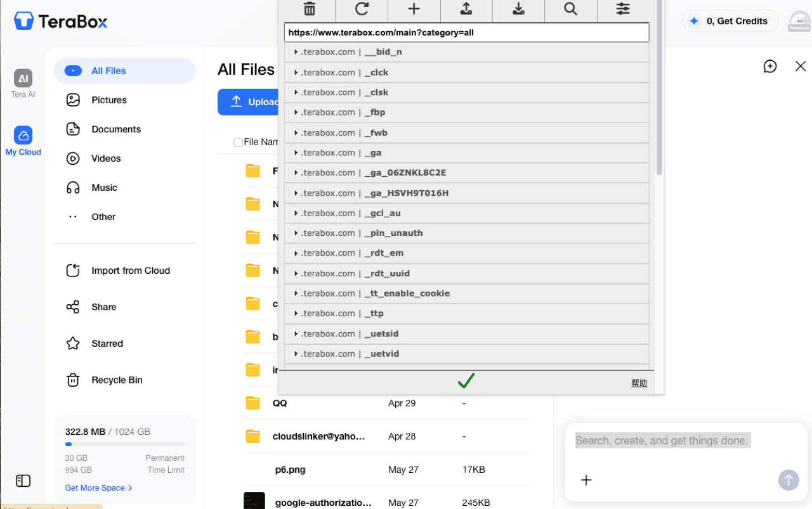
Task: Start a new chat with plus bubble icon
Action: [770, 66]
